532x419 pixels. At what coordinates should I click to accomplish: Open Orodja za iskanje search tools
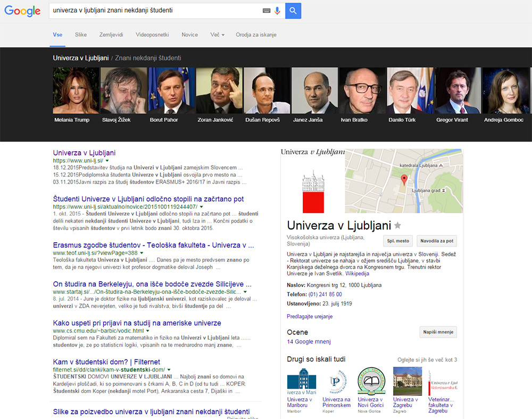tap(256, 35)
